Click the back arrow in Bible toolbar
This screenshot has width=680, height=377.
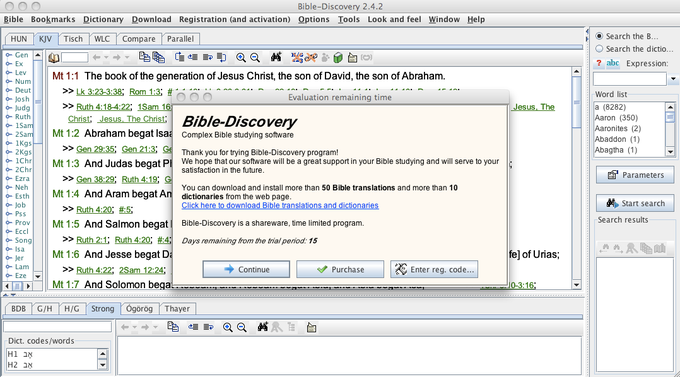pos(97,57)
